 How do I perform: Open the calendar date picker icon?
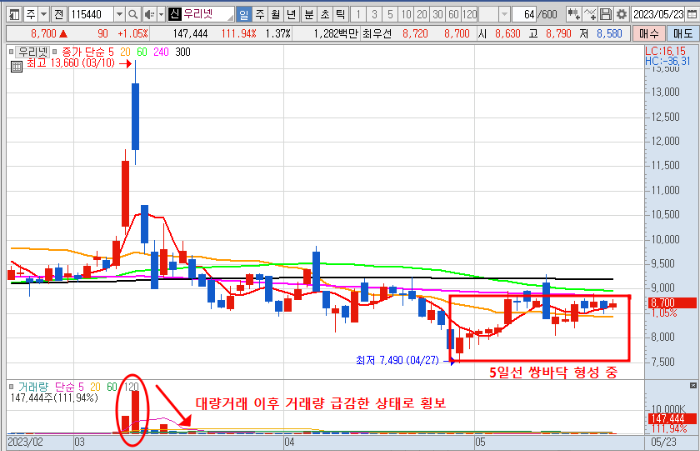(691, 15)
